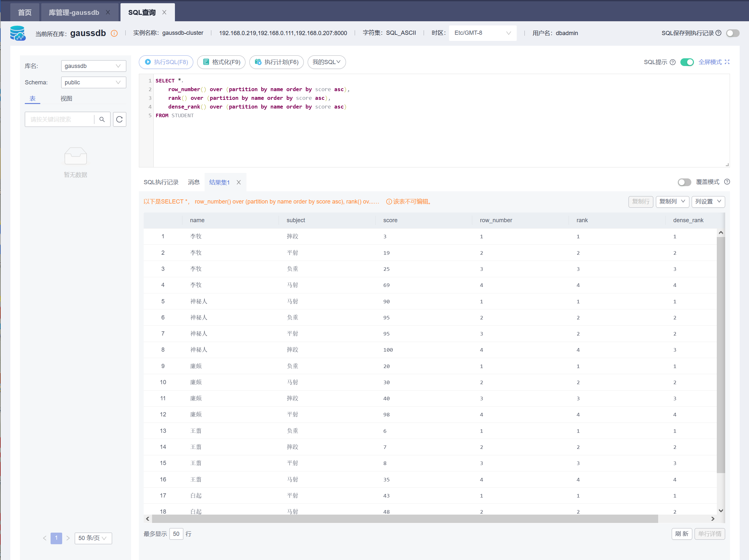Click the 最多显示 rows input field
This screenshot has height=560, width=749.
(176, 534)
